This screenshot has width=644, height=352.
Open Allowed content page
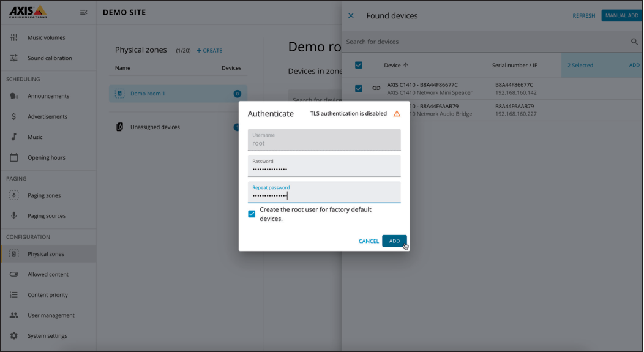(x=48, y=274)
